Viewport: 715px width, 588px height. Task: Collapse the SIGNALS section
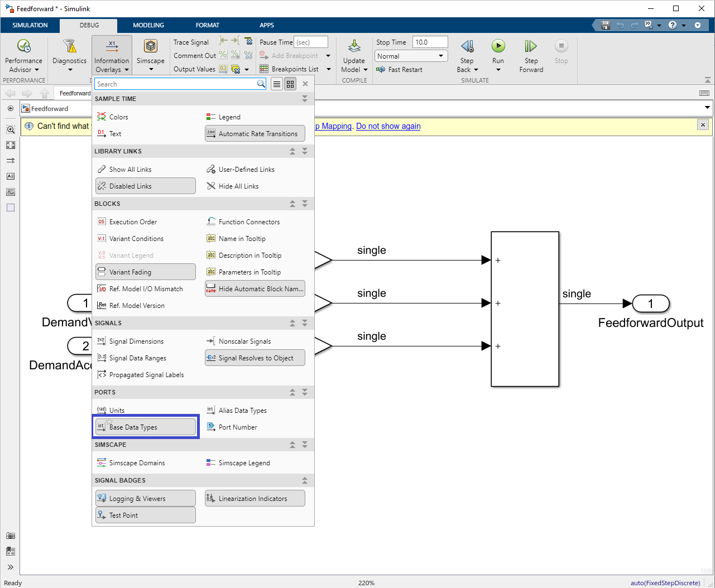point(291,322)
